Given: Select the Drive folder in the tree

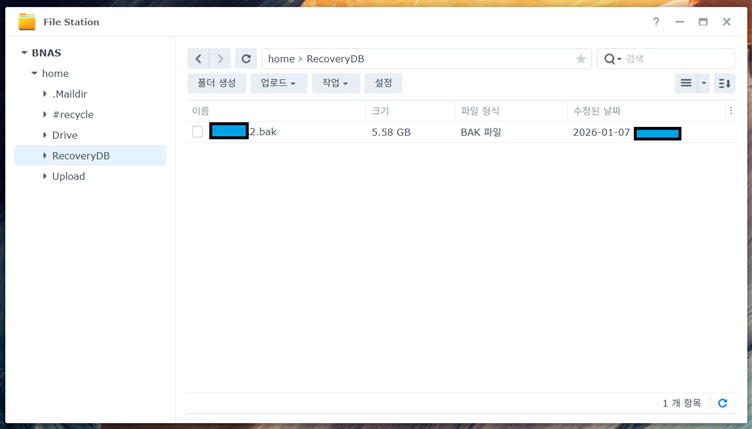Looking at the screenshot, I should [x=65, y=135].
